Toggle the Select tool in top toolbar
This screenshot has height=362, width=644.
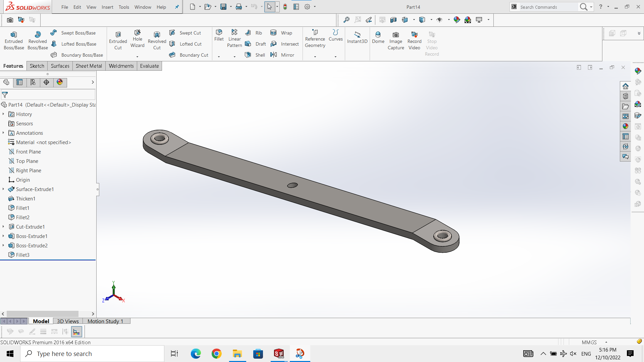point(269,7)
